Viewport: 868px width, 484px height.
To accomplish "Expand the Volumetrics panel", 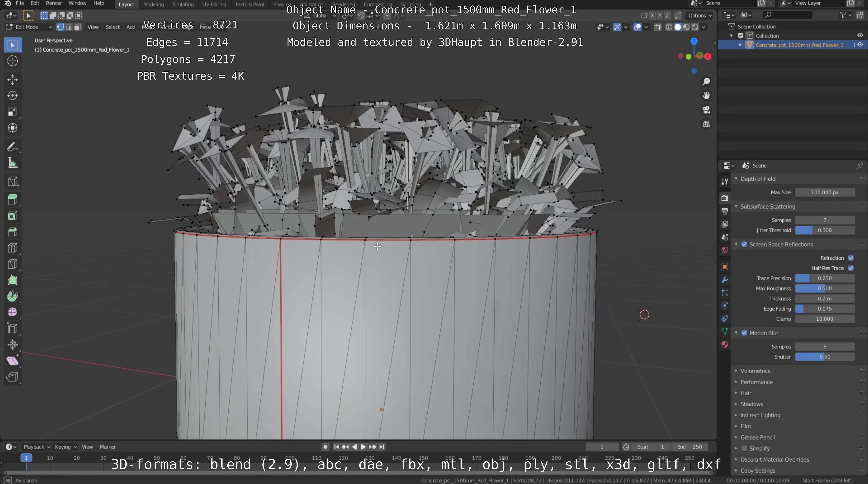I will tap(755, 371).
